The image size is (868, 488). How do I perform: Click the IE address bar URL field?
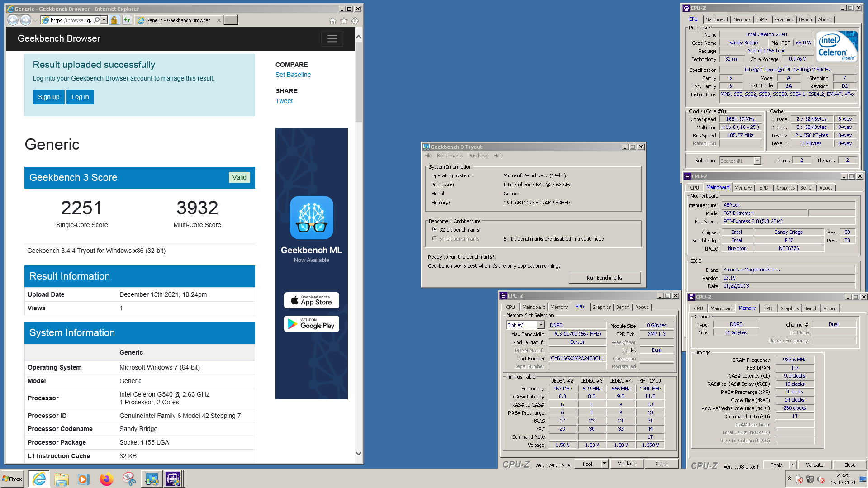71,20
